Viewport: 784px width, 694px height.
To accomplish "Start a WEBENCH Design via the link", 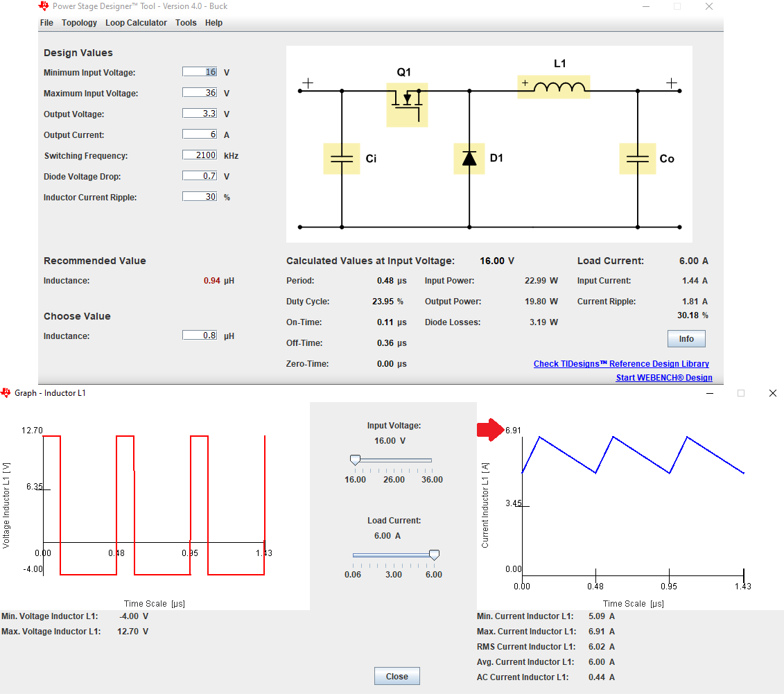I will 663,377.
